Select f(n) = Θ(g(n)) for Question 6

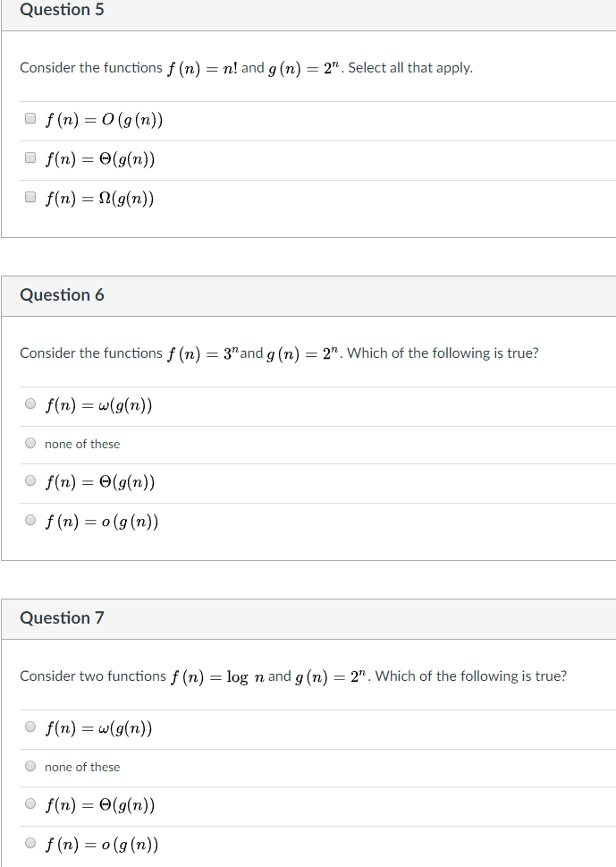30,481
